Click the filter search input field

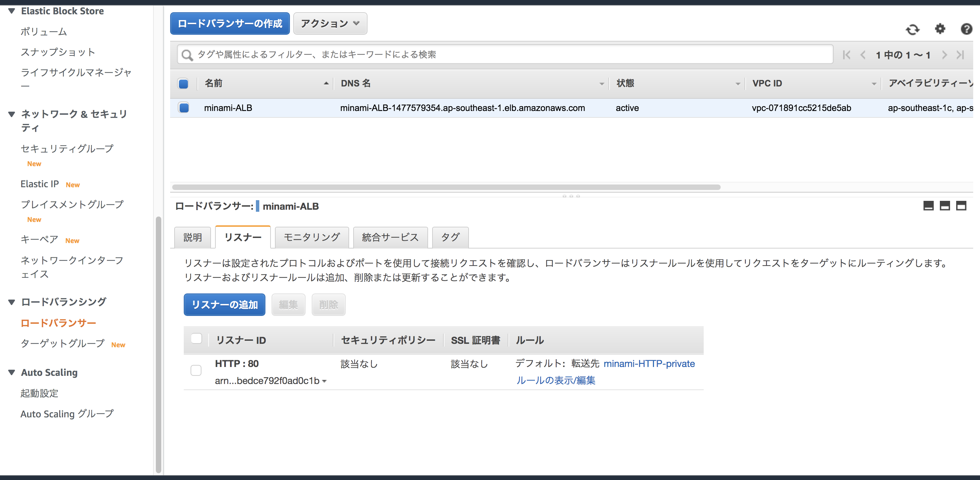pyautogui.click(x=457, y=54)
